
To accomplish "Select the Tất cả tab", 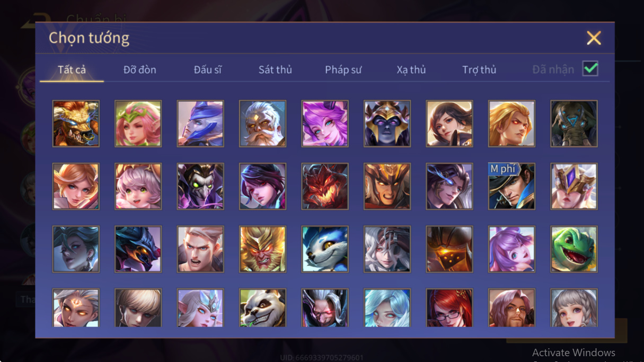I will (72, 69).
